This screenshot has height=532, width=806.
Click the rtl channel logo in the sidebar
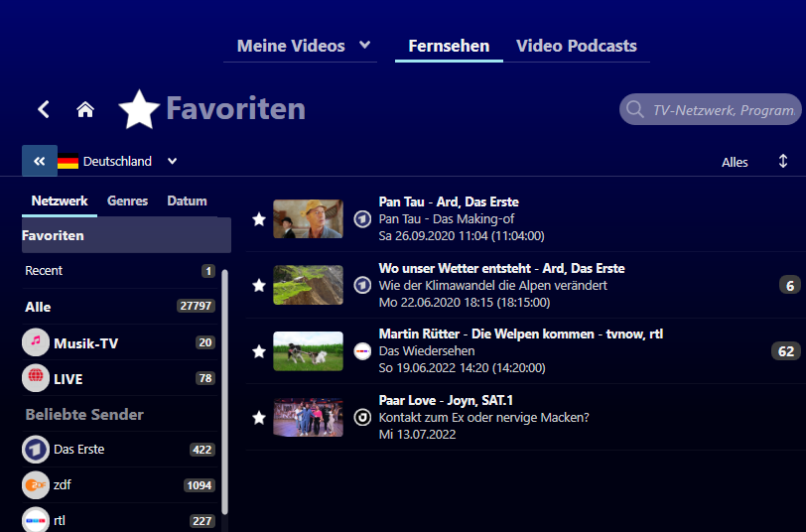(x=36, y=520)
